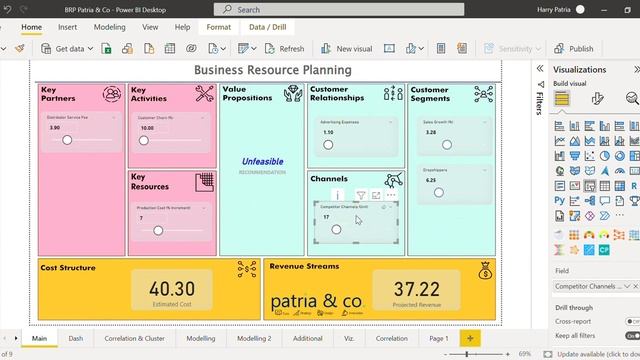Screen dimensions: 640x360
Task: Pick the scatter chart visual
Action: tap(589, 156)
